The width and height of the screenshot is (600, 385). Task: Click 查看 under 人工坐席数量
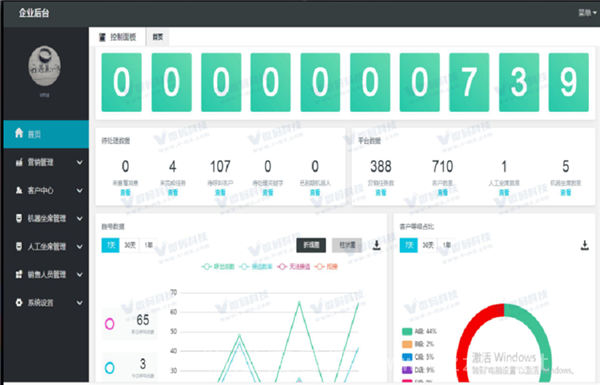(504, 192)
